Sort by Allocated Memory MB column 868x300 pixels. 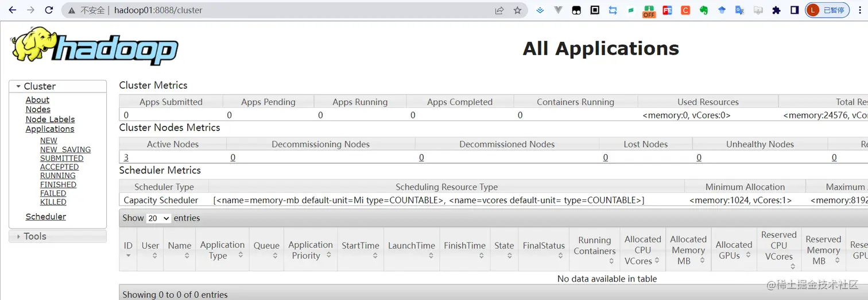pyautogui.click(x=688, y=249)
